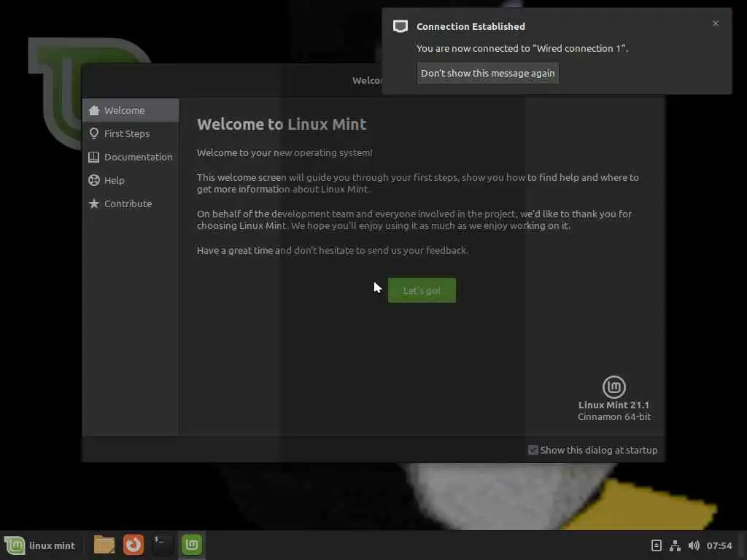The image size is (747, 560).
Task: Click the Linux Mint 21.1 version text
Action: tap(614, 405)
